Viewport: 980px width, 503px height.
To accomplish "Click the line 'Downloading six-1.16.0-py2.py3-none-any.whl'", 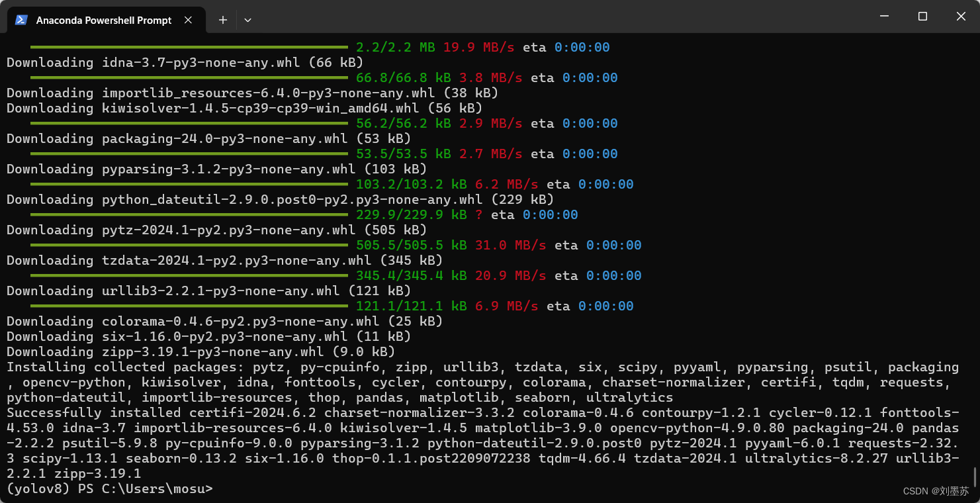I will click(209, 337).
